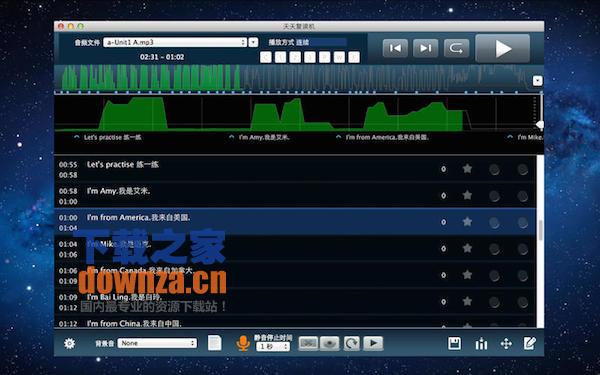Toggle first circle in "I'm Mike" row

point(494,249)
